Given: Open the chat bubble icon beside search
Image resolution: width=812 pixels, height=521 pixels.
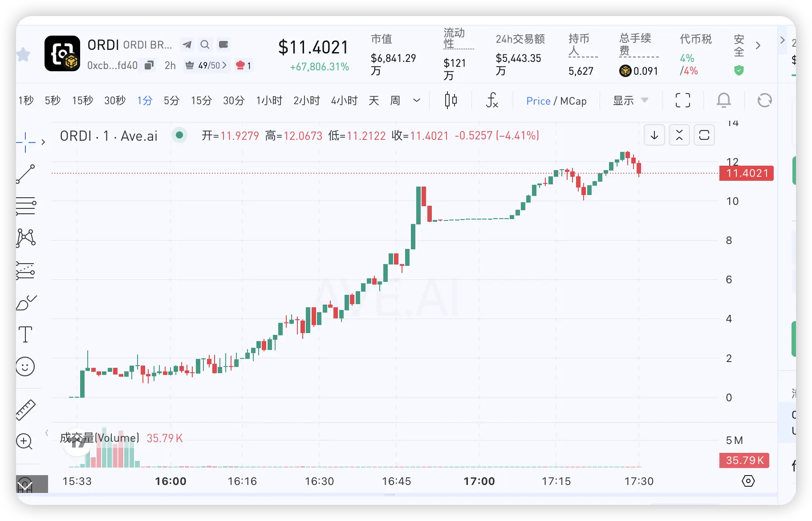Looking at the screenshot, I should tap(223, 45).
